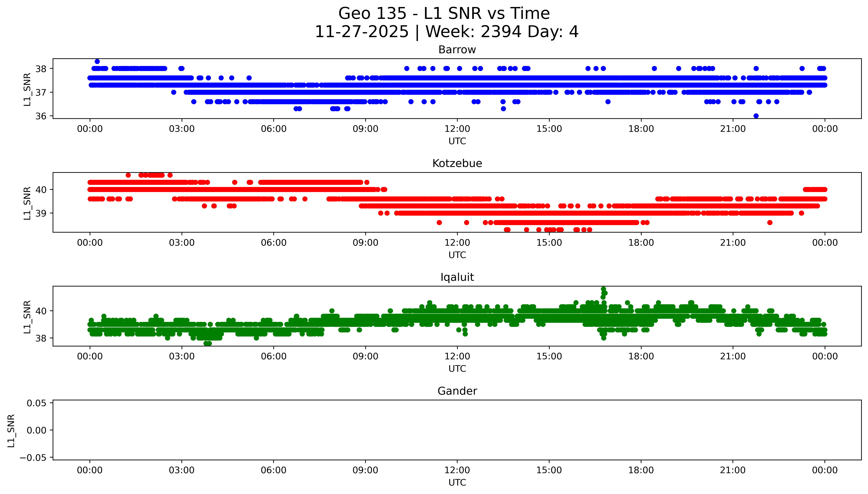
Task: Click the Barrow subplot title
Action: (x=457, y=50)
